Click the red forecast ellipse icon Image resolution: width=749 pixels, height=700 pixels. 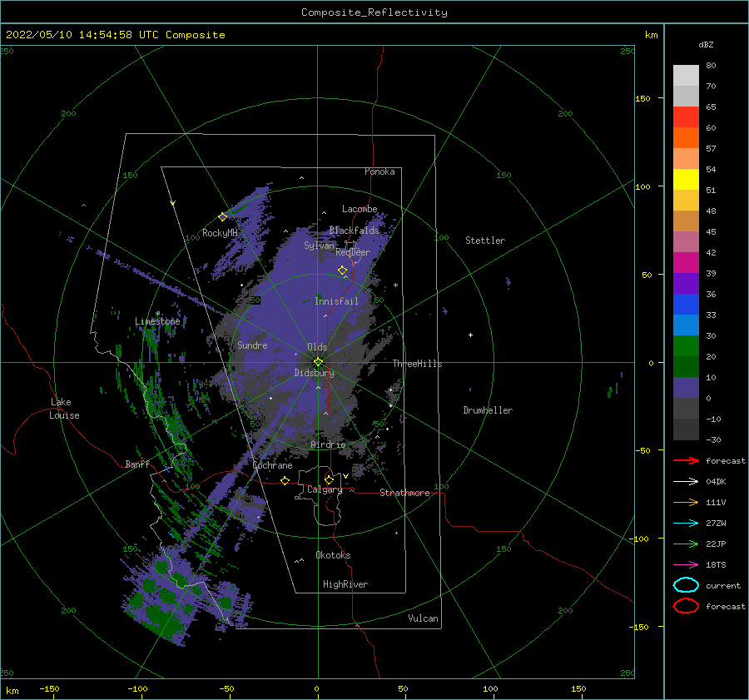686,606
